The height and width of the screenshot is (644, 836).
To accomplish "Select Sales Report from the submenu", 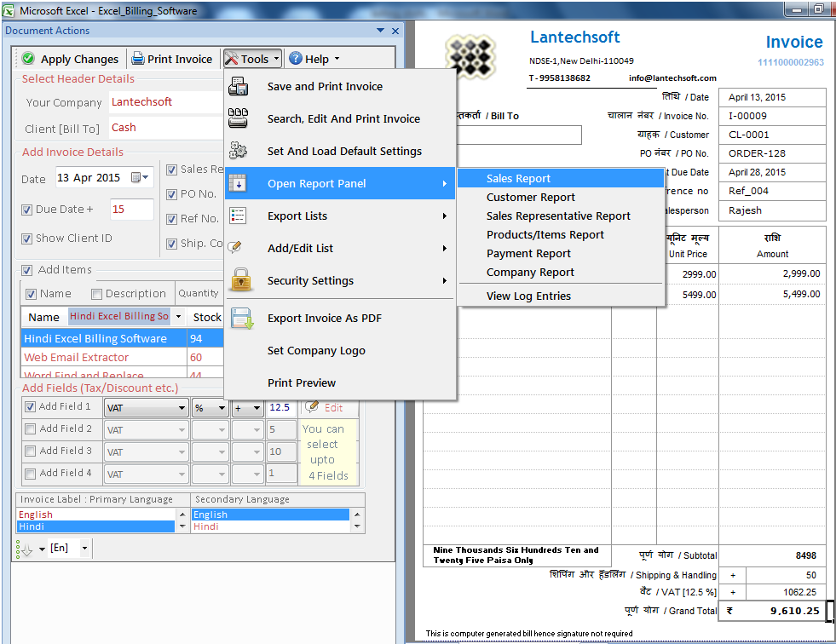I will pyautogui.click(x=560, y=178).
